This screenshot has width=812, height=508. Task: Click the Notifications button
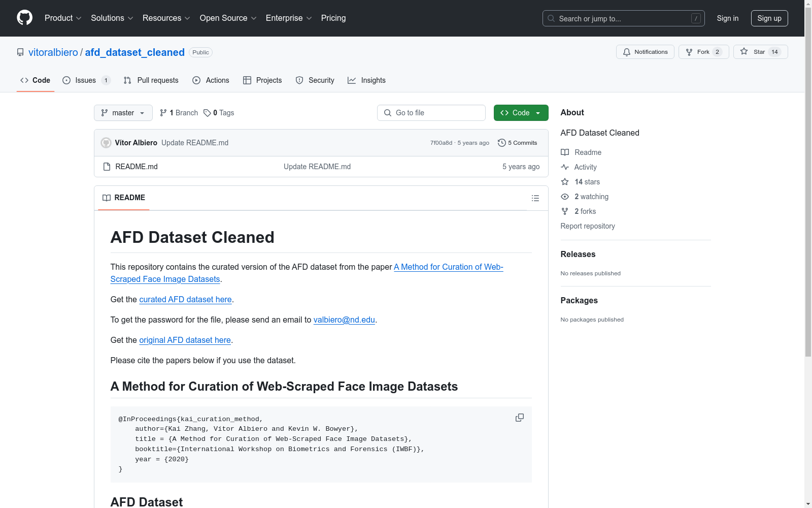pyautogui.click(x=645, y=52)
